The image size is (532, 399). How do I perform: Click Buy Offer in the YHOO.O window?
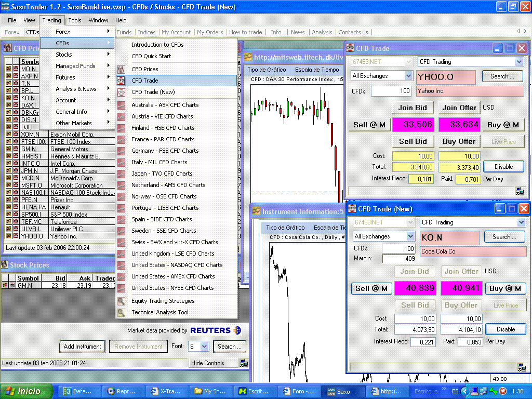[459, 141]
